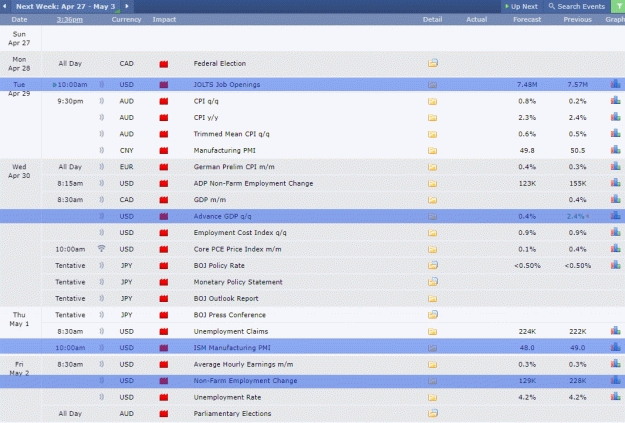Viewport: 625px width, 423px height.
Task: Click the Forecast column header
Action: point(527,20)
